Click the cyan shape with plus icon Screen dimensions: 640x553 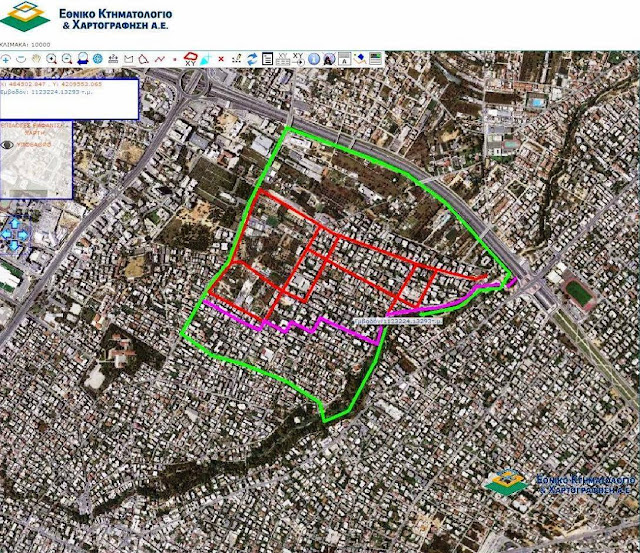pos(206,59)
